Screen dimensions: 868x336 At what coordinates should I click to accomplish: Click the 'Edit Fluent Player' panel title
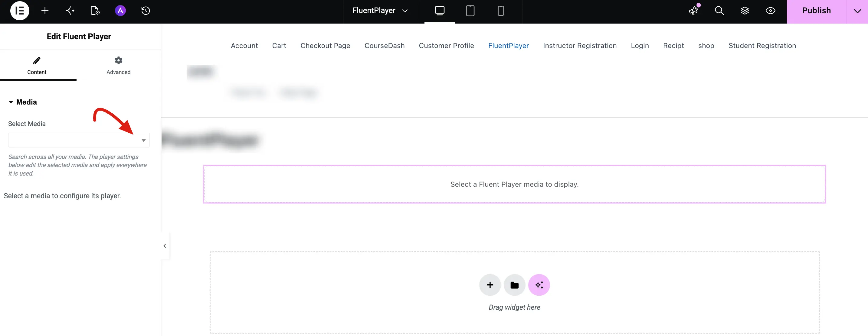click(79, 36)
